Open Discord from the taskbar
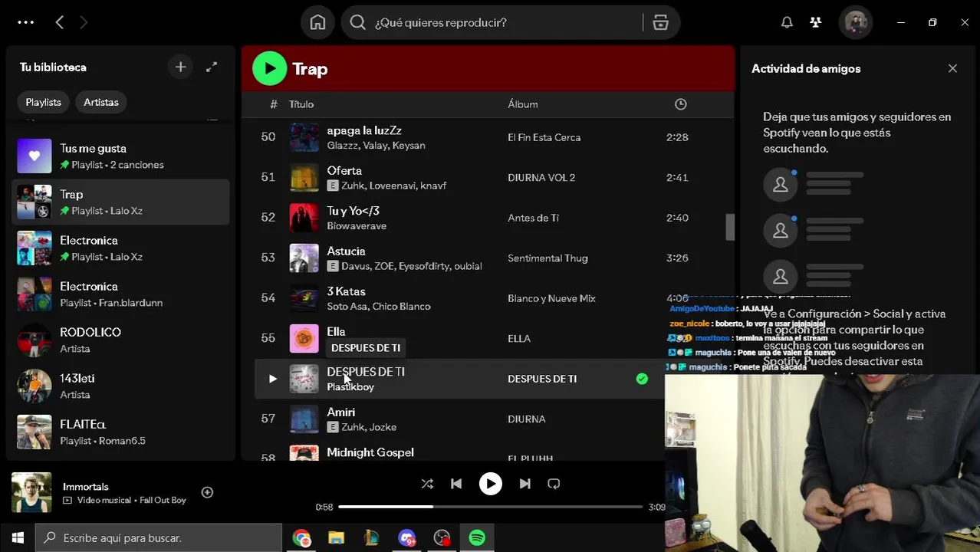Viewport: 980px width, 552px height. [407, 538]
